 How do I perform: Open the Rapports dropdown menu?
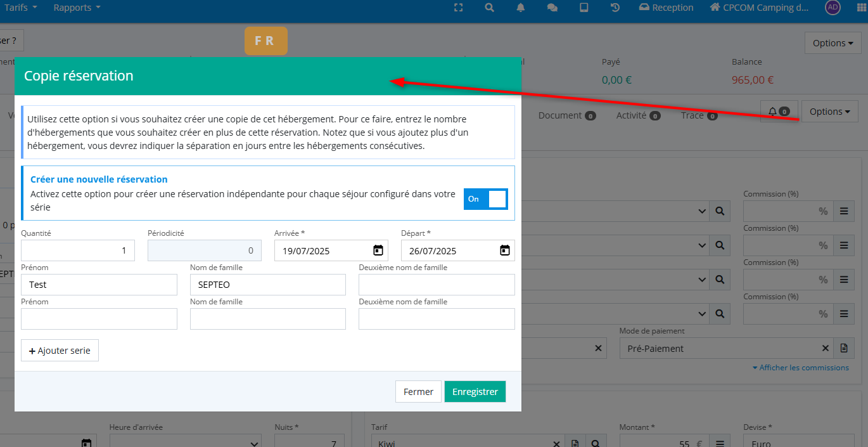(77, 8)
